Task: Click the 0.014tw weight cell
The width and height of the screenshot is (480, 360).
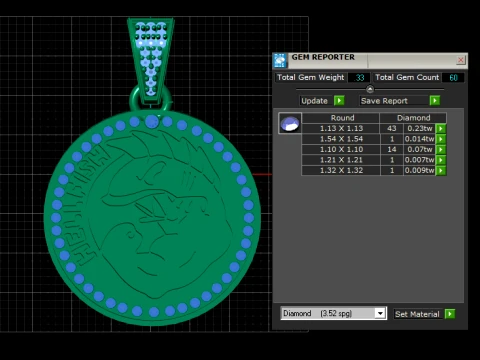Action: pos(419,139)
